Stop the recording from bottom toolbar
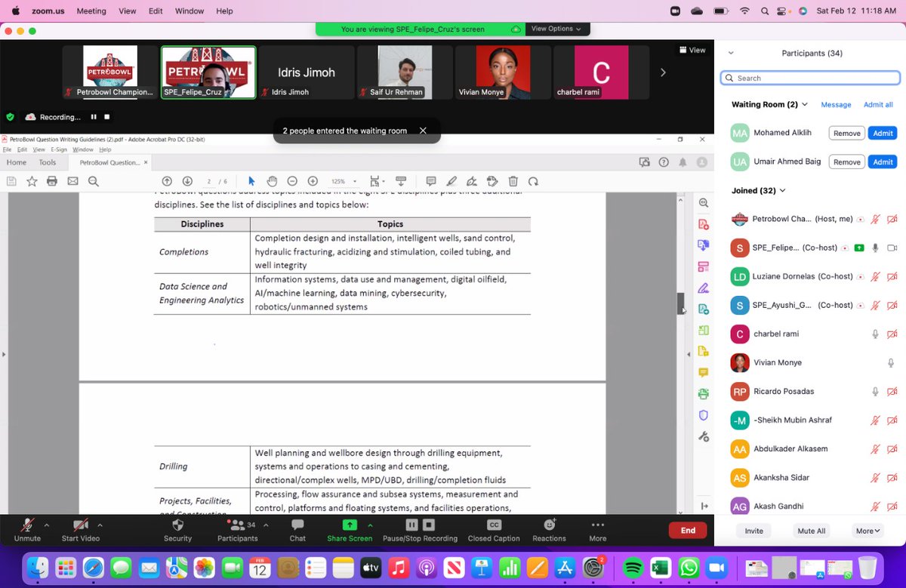This screenshot has height=588, width=906. click(429, 525)
